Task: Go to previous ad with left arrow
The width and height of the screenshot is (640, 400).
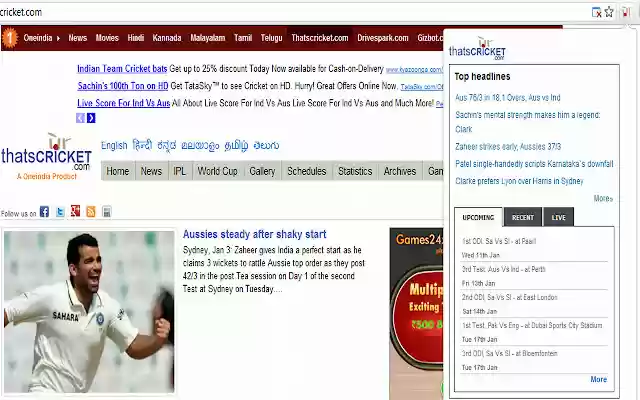Action: 80,118
